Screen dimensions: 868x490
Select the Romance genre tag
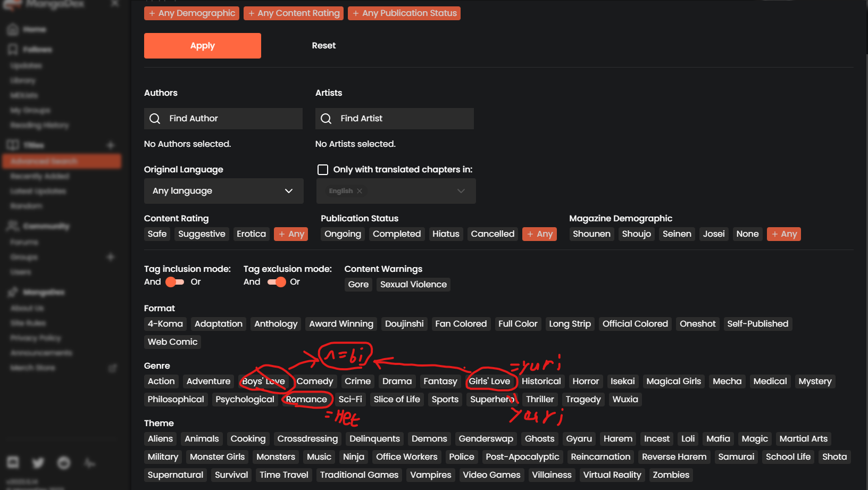pos(306,400)
